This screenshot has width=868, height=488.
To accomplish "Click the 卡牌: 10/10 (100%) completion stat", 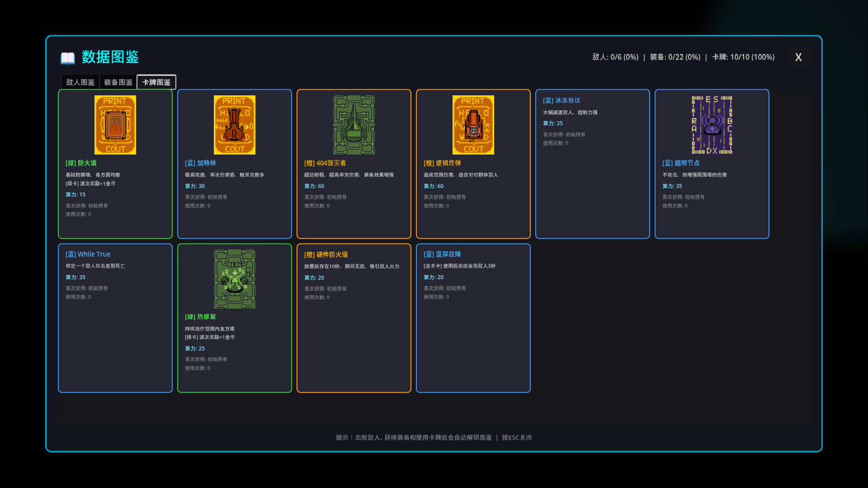I will coord(743,57).
